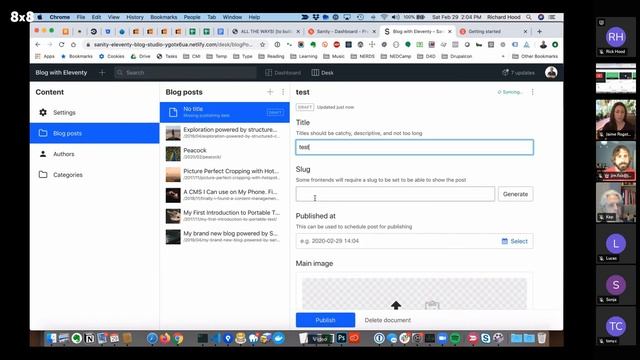
Task: Open 'A CMS I Can use on My Phone' post
Action: pos(224,195)
